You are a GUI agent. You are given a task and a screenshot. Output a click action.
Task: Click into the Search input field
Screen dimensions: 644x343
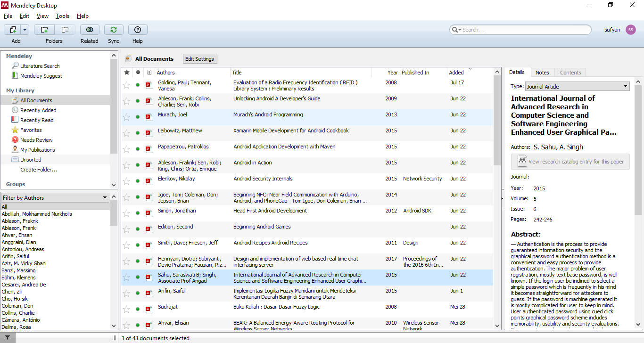523,30
